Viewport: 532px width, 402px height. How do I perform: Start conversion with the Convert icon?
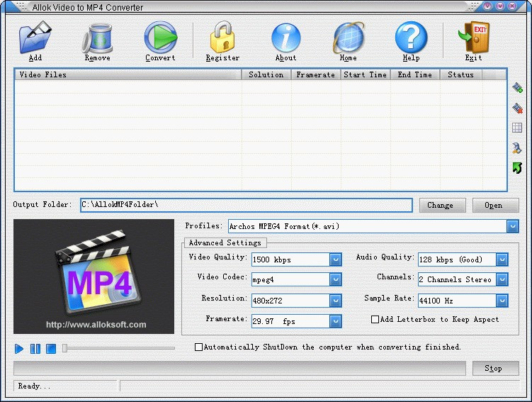coord(160,38)
